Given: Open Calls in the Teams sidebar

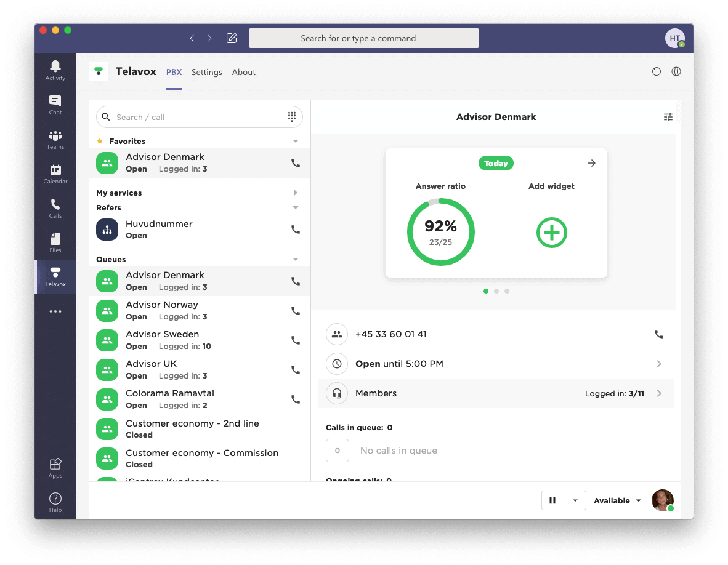Looking at the screenshot, I should (55, 208).
